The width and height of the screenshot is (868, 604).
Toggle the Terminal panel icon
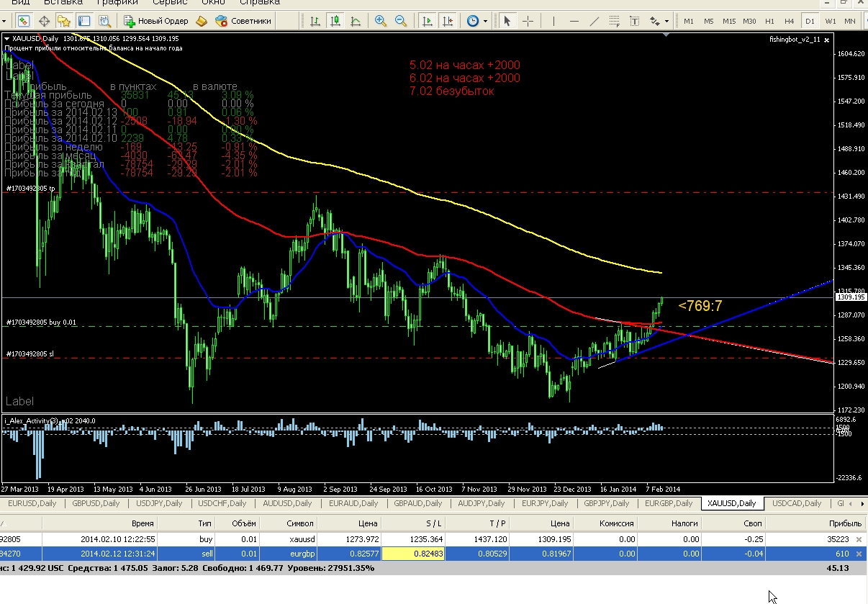(84, 21)
